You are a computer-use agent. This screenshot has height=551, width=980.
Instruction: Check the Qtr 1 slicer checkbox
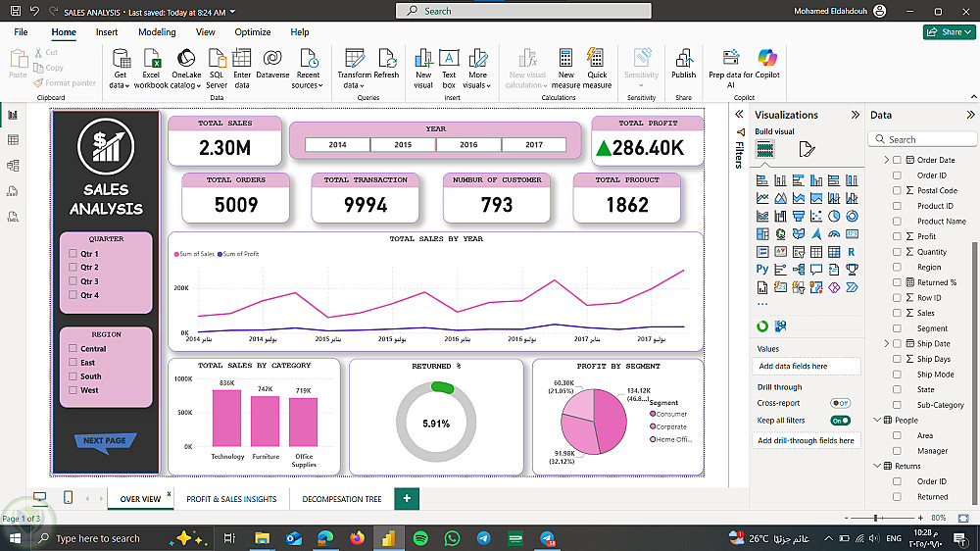[x=73, y=254]
